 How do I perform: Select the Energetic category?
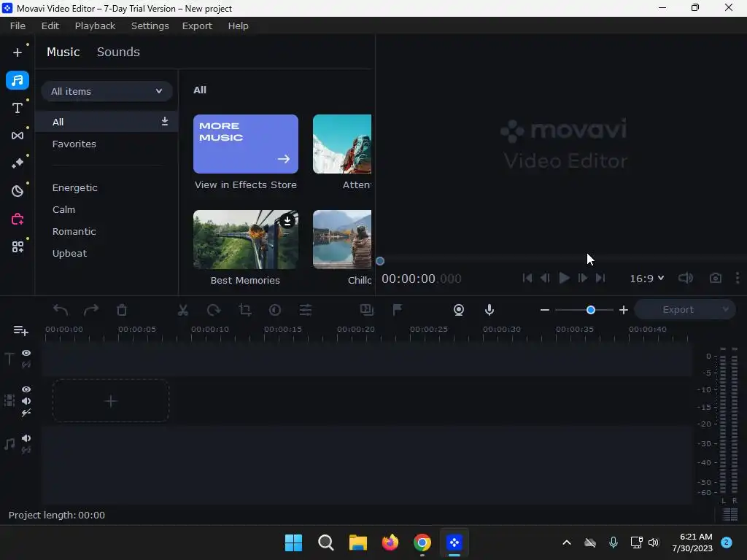(x=75, y=187)
